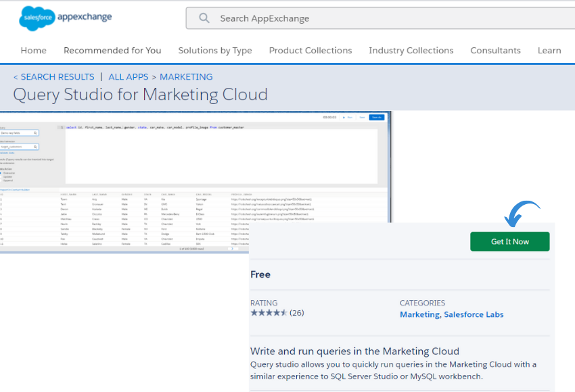575x392 pixels.
Task: Click the Data Extension search icon
Action: click(37, 147)
